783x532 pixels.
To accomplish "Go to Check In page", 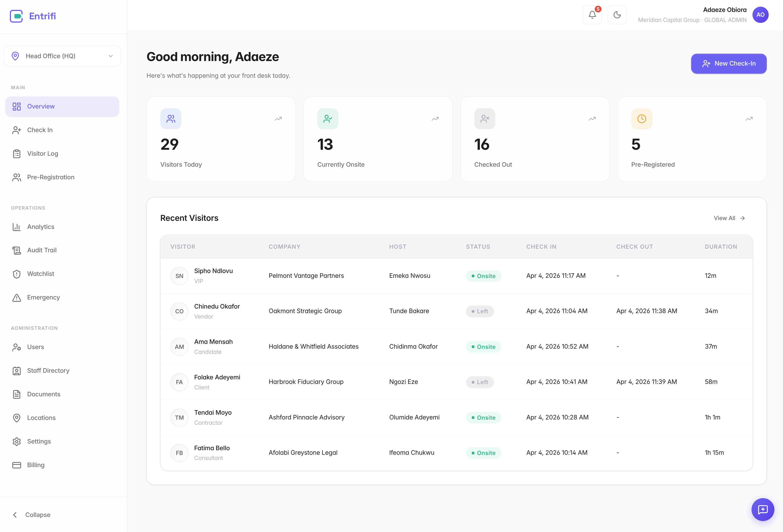I will pyautogui.click(x=62, y=130).
